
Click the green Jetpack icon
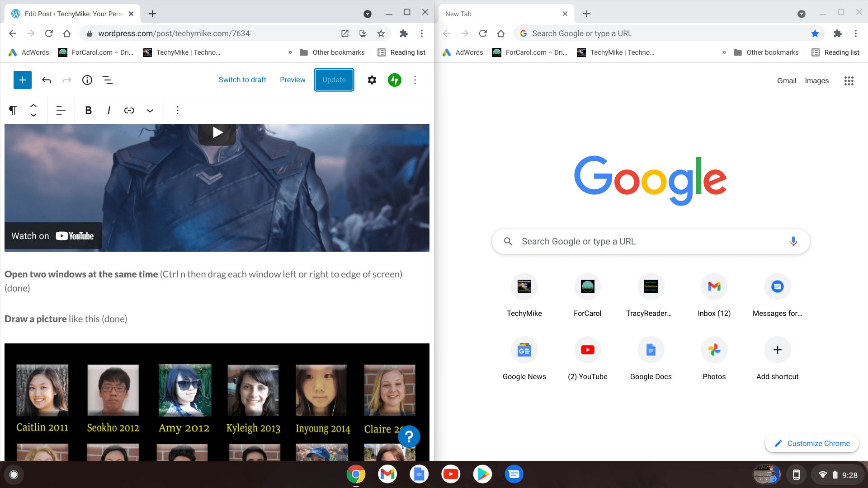click(x=394, y=80)
